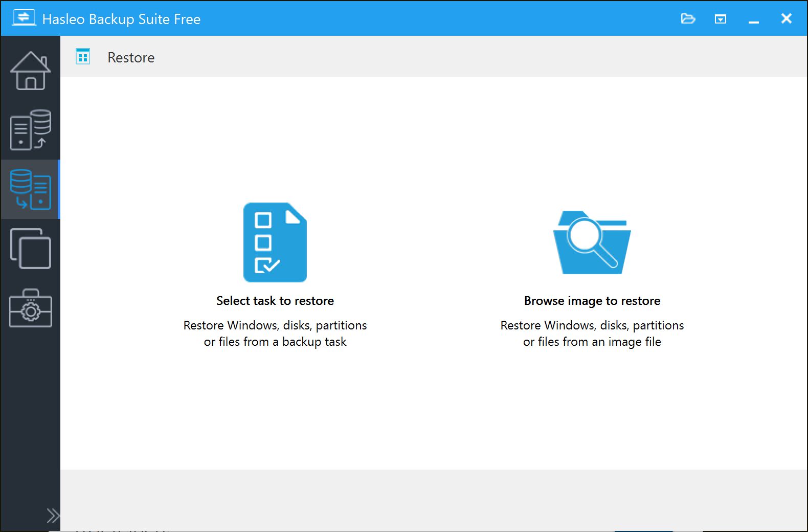808x532 pixels.
Task: Open the Tools briefcase section in the sidebar
Action: 31,308
